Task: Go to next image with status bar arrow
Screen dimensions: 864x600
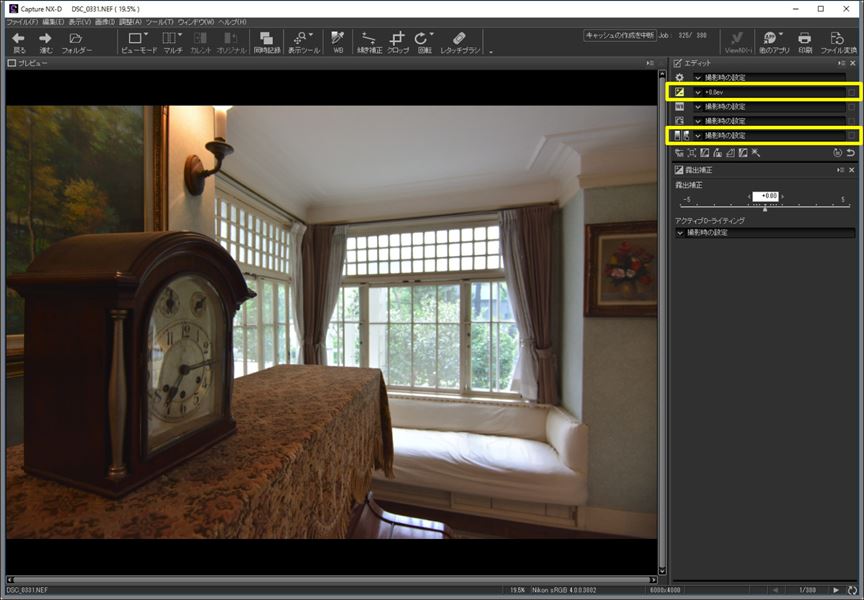Action: [x=836, y=590]
